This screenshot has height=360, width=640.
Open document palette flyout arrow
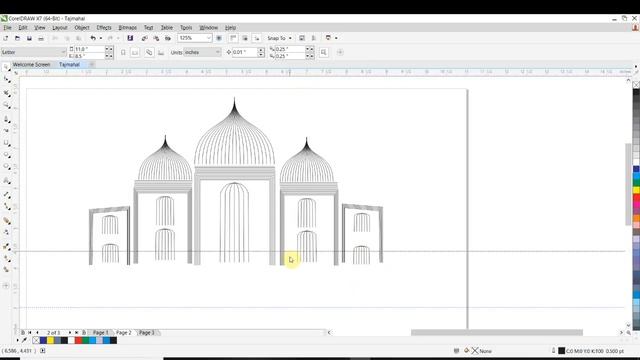pos(18,340)
